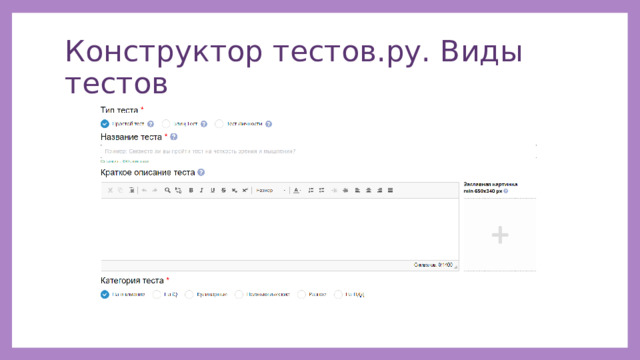Open help icon next to Название теста
Screen dimensions: 640x360
174,137
